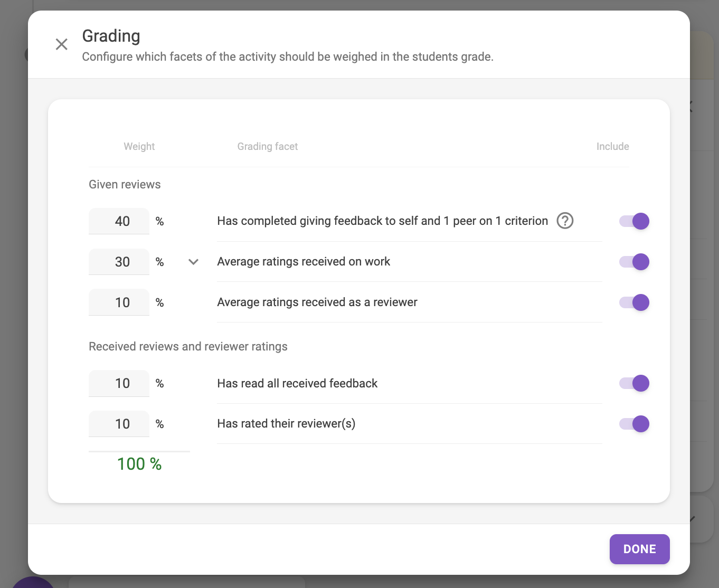Image resolution: width=719 pixels, height=588 pixels.
Task: Click the 40 percent weight field
Action: click(x=119, y=221)
